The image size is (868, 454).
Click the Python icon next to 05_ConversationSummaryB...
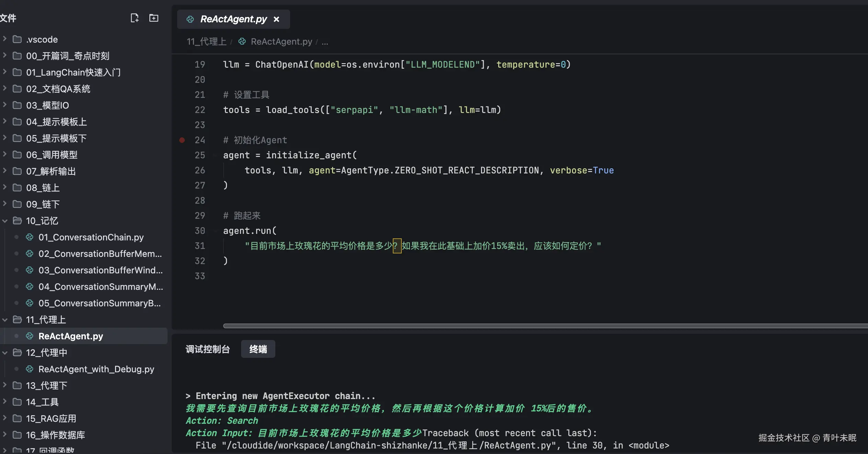29,303
